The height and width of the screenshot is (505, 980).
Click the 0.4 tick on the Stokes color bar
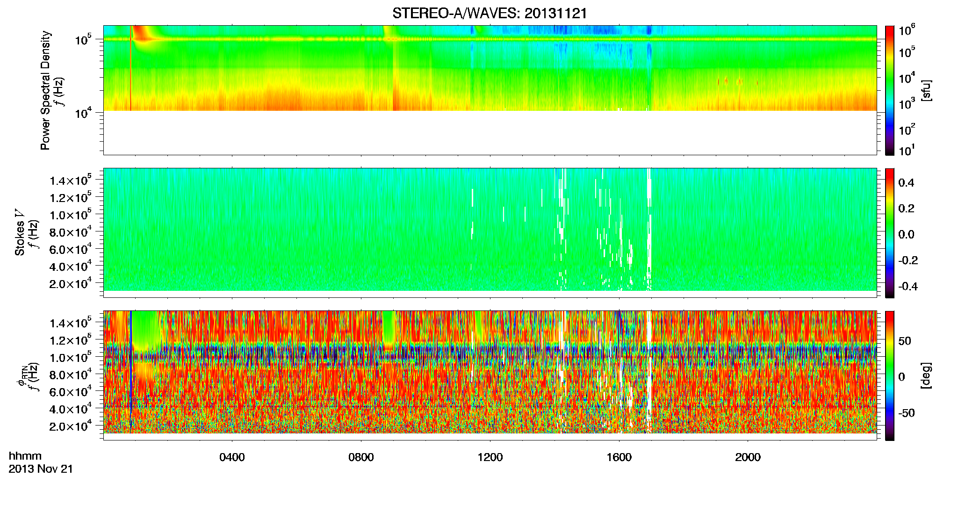point(906,183)
